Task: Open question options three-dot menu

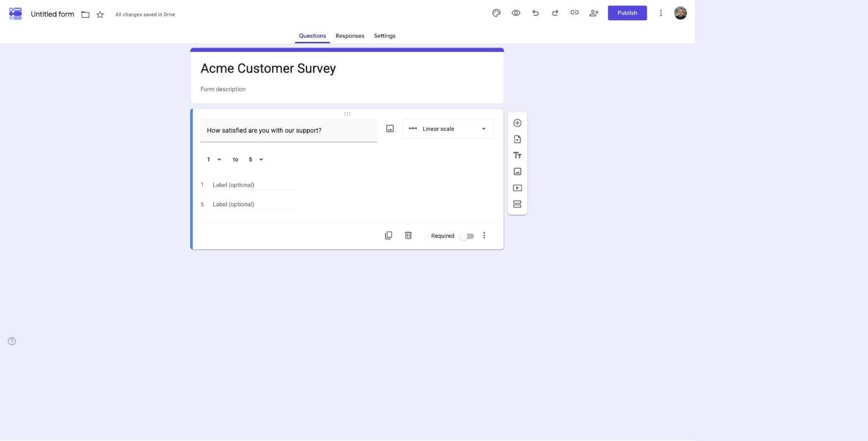Action: coord(484,236)
